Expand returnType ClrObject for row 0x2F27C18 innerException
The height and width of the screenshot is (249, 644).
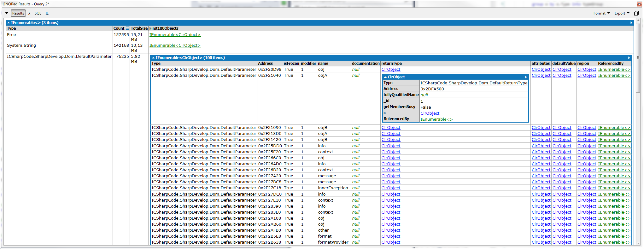pyautogui.click(x=391, y=188)
